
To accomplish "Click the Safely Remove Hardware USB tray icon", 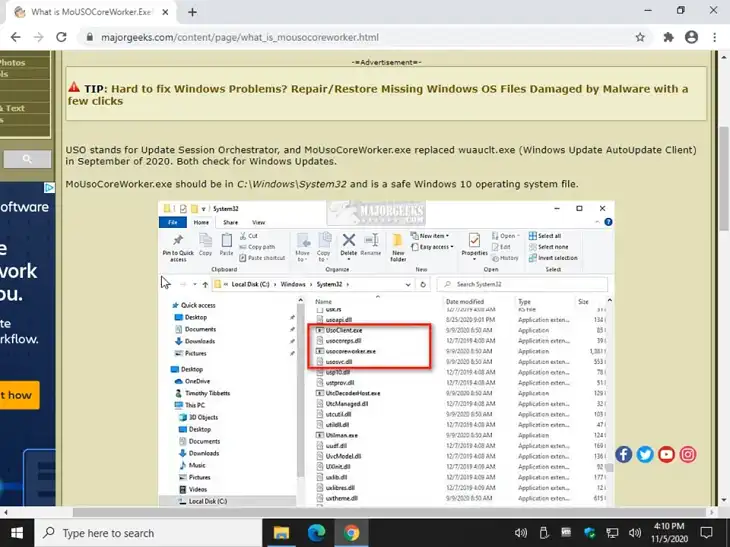I will click(x=543, y=533).
